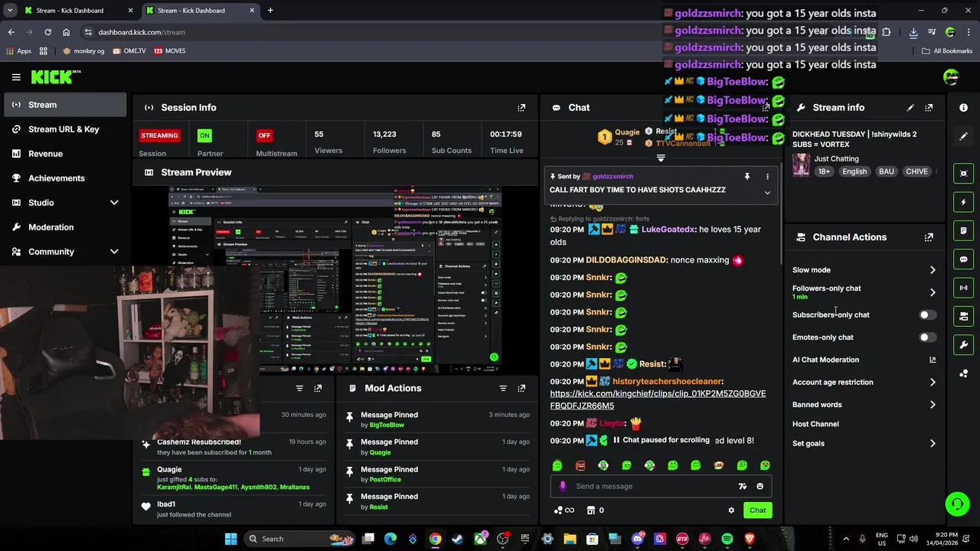Viewport: 980px width, 551px height.
Task: Click Host Channel action
Action: pos(815,424)
